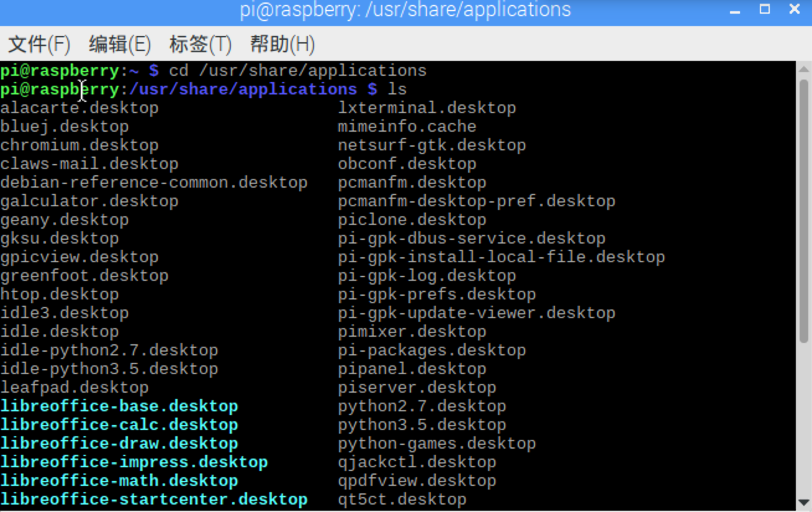Click the text greenfoot.desktop
This screenshot has height=512, width=812.
[x=84, y=276]
